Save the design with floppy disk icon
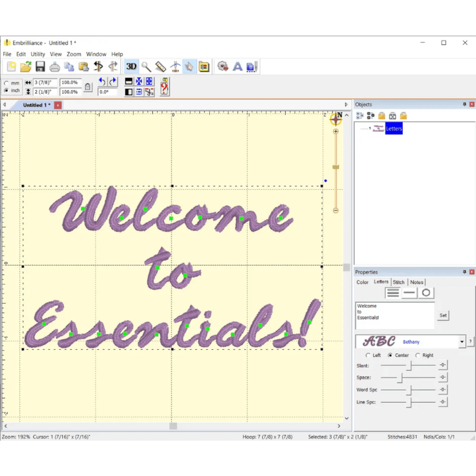This screenshot has height=476, width=476. pyautogui.click(x=40, y=66)
